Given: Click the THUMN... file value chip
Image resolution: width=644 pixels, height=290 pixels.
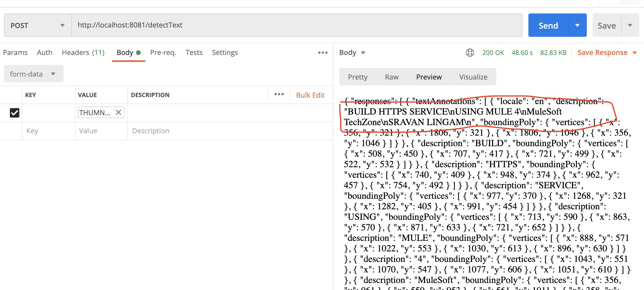Looking at the screenshot, I should pos(101,112).
